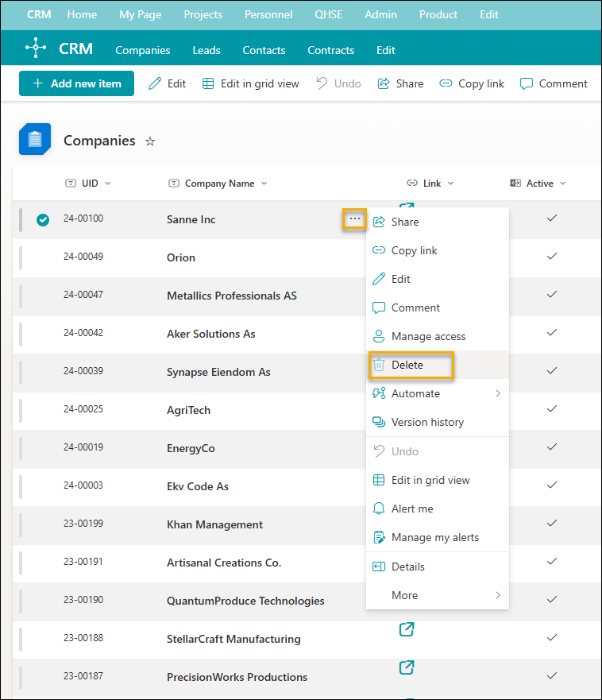The width and height of the screenshot is (602, 700).
Task: Click the context menu Copy link icon
Action: click(379, 250)
